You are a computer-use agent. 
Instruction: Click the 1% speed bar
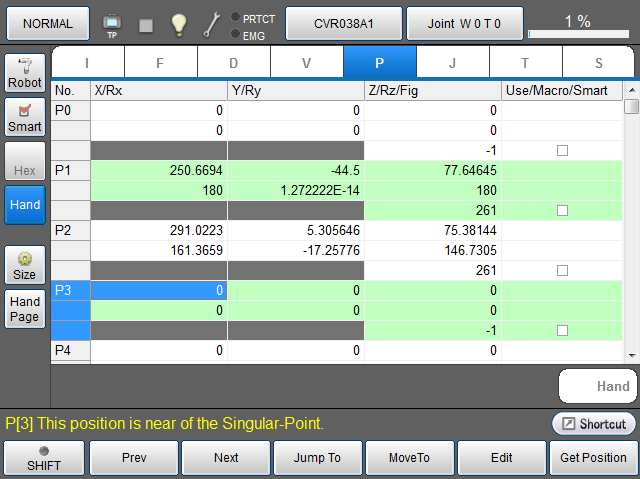(577, 23)
